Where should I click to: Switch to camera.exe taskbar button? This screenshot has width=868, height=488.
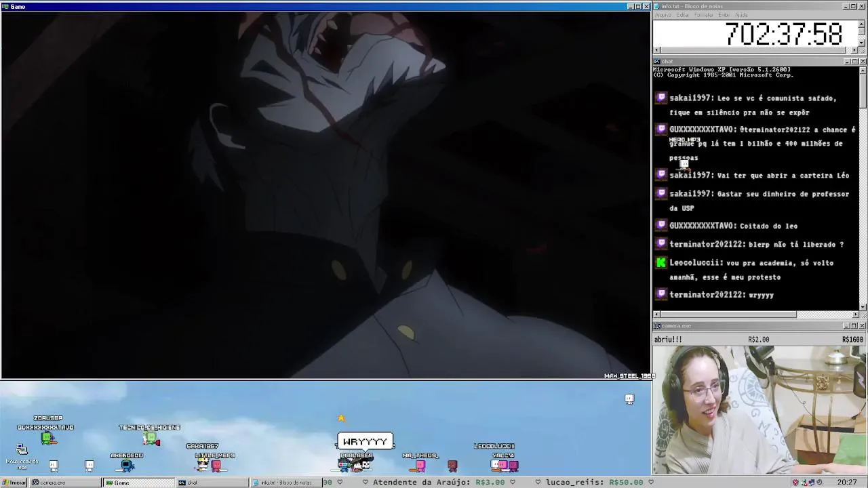click(x=64, y=483)
